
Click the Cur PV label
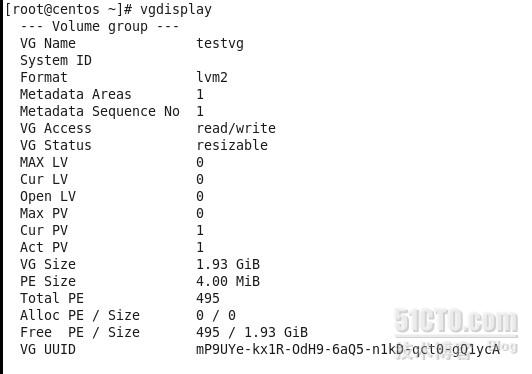44,230
